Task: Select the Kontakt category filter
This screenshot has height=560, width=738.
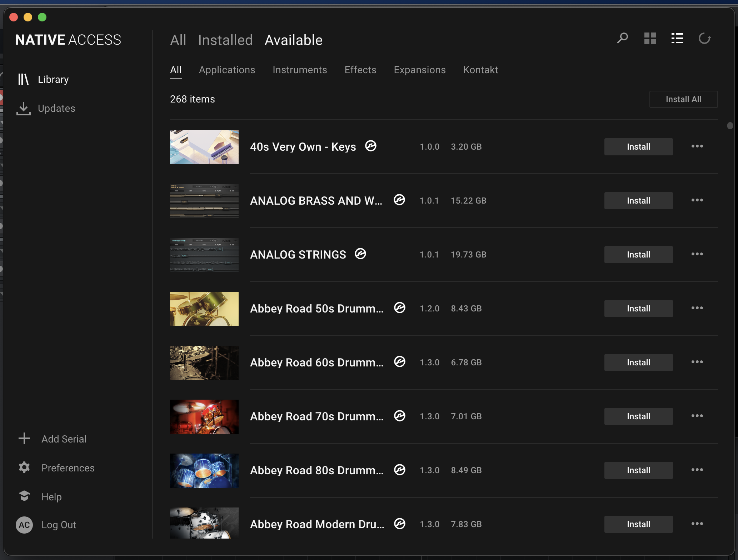Action: tap(480, 70)
